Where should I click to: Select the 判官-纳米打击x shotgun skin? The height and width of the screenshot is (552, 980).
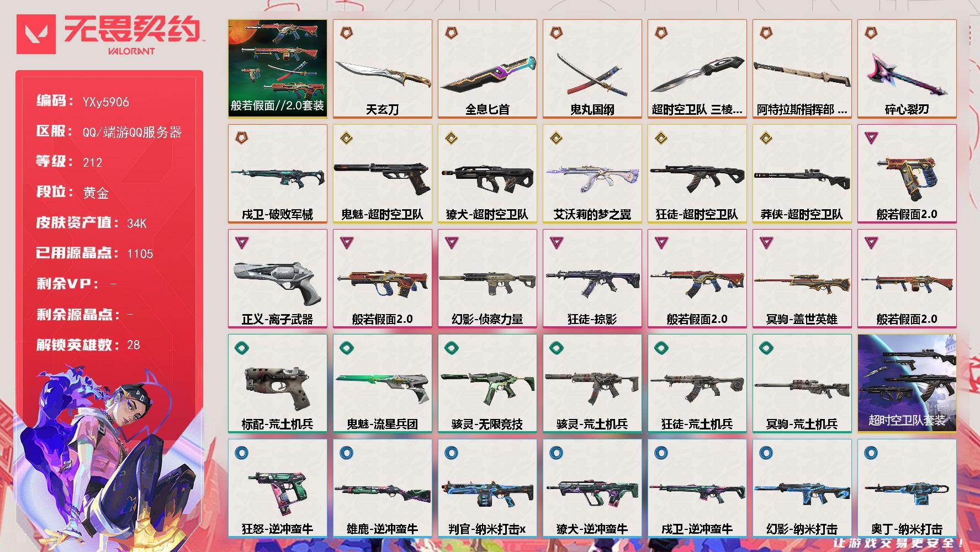click(x=487, y=489)
